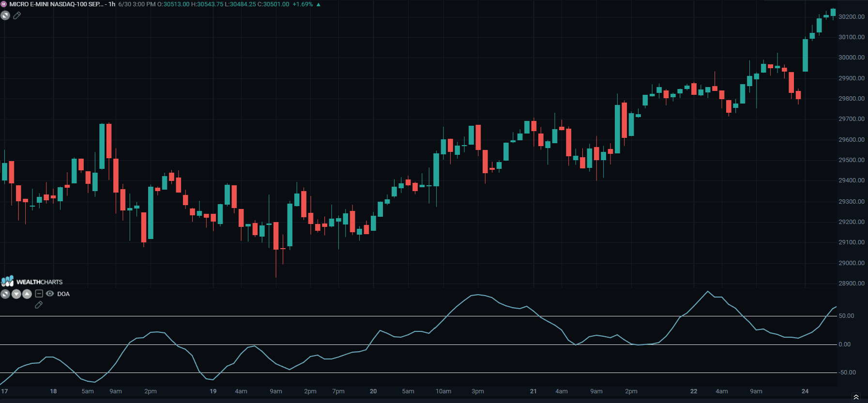Click the -50.00 DOA axis label
The height and width of the screenshot is (403, 868).
[848, 372]
